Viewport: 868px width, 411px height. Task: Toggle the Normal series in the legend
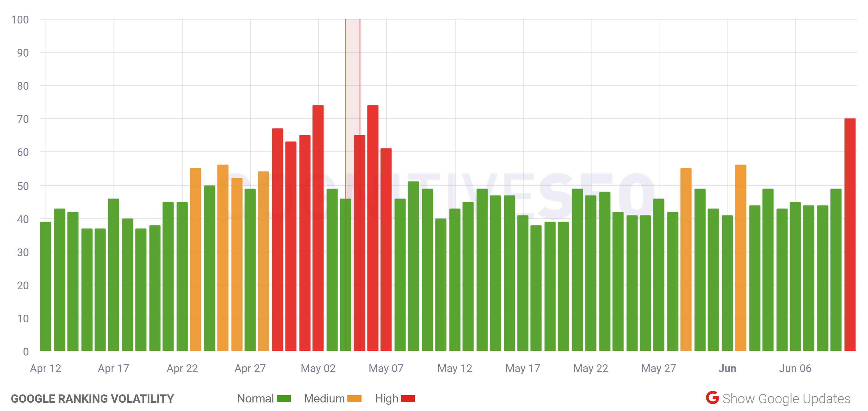(256, 399)
